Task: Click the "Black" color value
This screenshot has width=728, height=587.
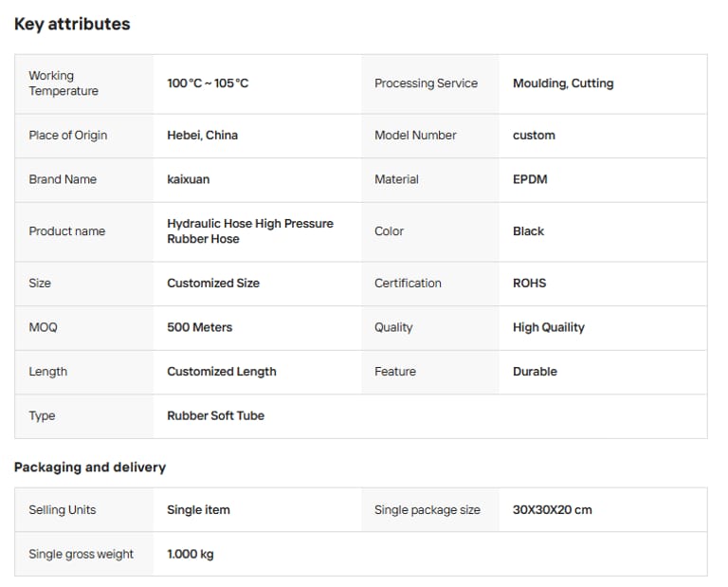Action: pyautogui.click(x=528, y=231)
